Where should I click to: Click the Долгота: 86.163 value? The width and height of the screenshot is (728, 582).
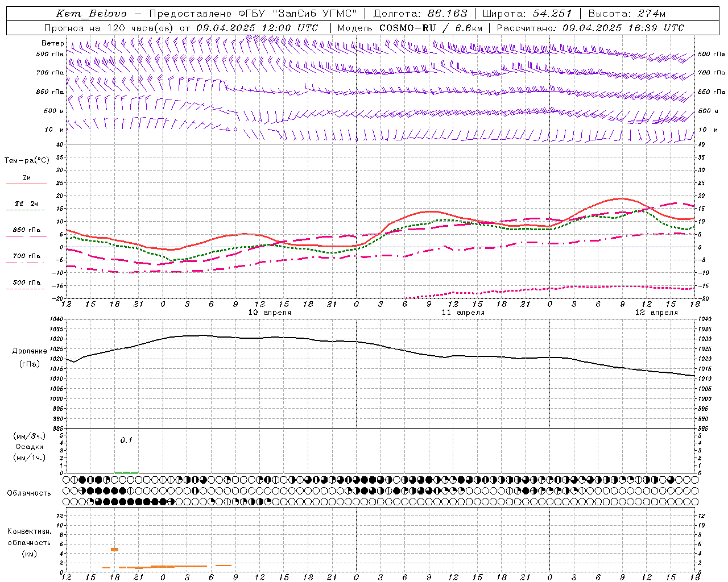(x=420, y=14)
